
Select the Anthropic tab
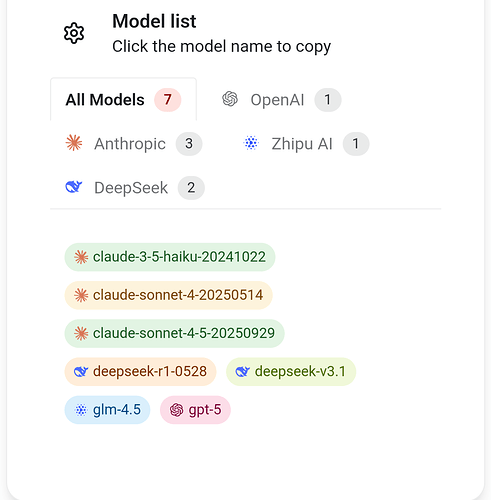(134, 144)
